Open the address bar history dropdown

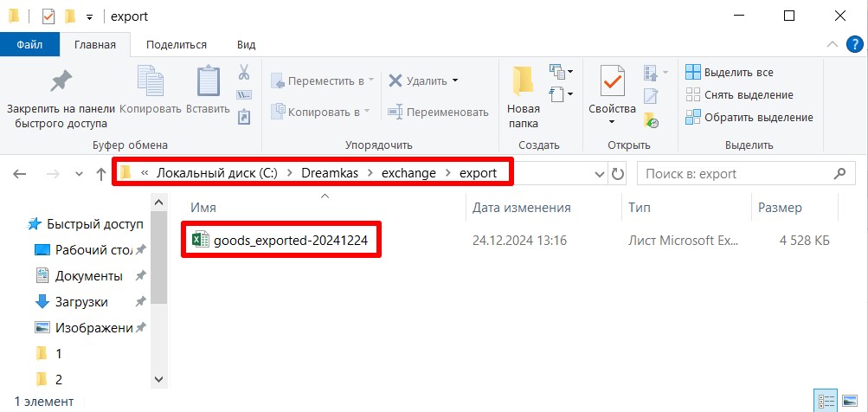coord(599,175)
